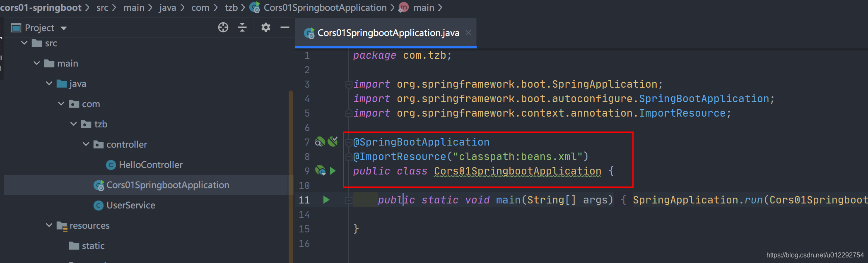Select the main folder in tree
The height and width of the screenshot is (263, 868).
[68, 63]
